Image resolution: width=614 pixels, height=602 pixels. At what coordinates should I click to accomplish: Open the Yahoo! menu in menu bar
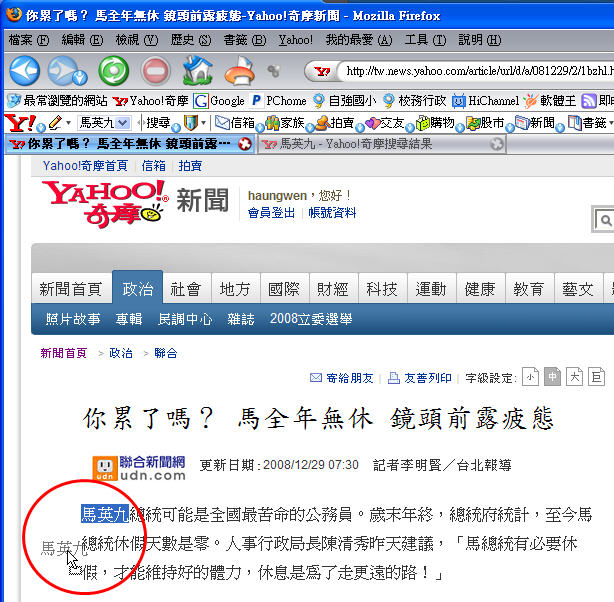click(x=296, y=40)
